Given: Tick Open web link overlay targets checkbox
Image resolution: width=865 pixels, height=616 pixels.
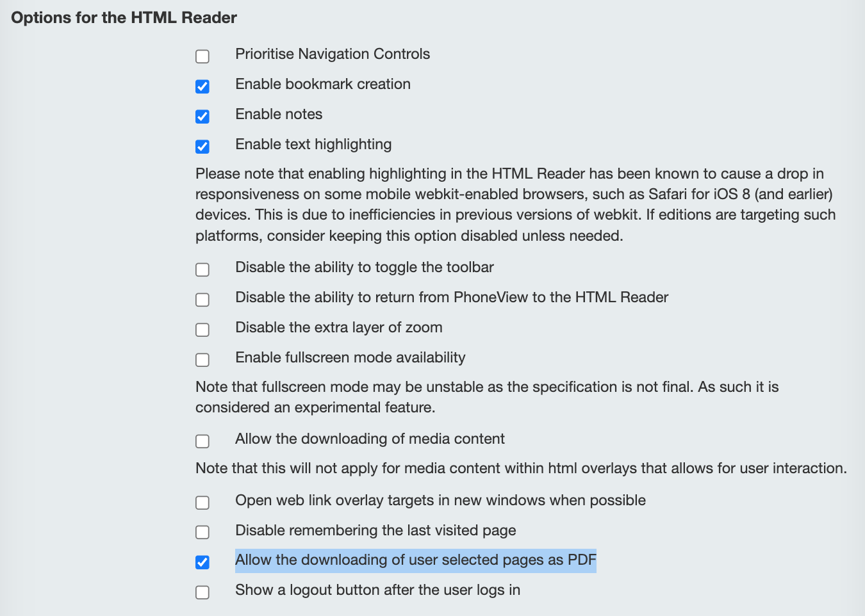Looking at the screenshot, I should 202,503.
